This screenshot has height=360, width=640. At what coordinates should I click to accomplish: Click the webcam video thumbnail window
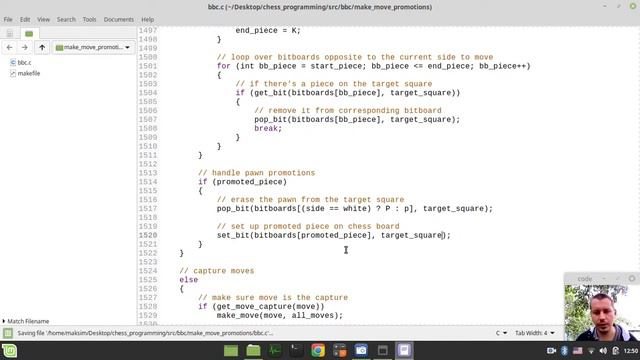[x=602, y=313]
